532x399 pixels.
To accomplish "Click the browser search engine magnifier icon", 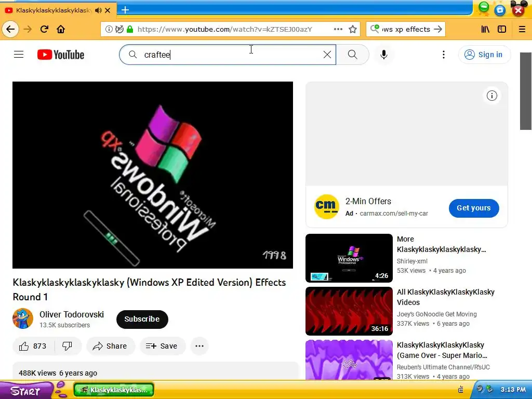I will [375, 29].
